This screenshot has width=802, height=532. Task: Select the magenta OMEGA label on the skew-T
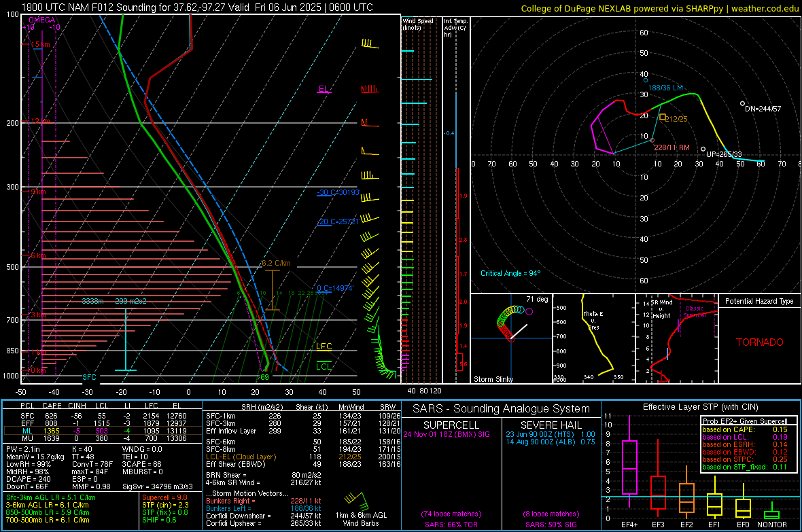[x=42, y=20]
